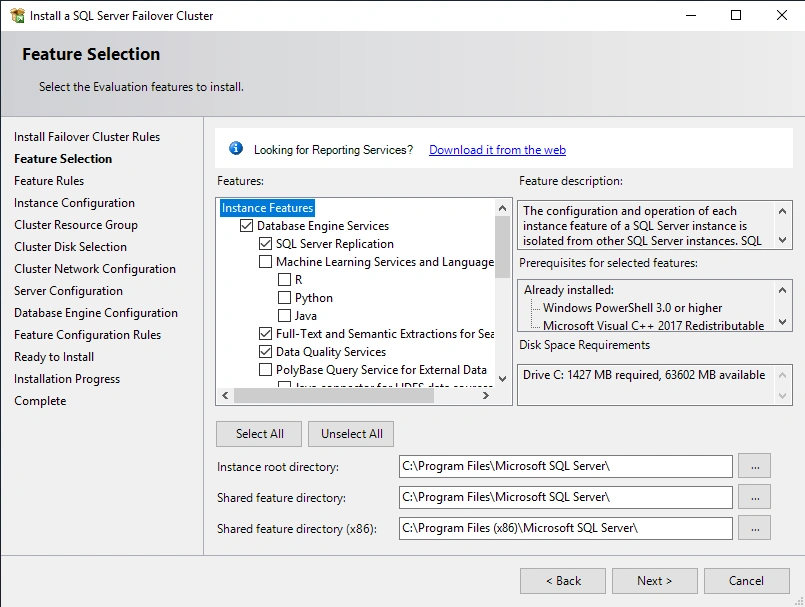Uncheck Database Engine Services checkbox
This screenshot has height=607, width=805.
pos(246,225)
